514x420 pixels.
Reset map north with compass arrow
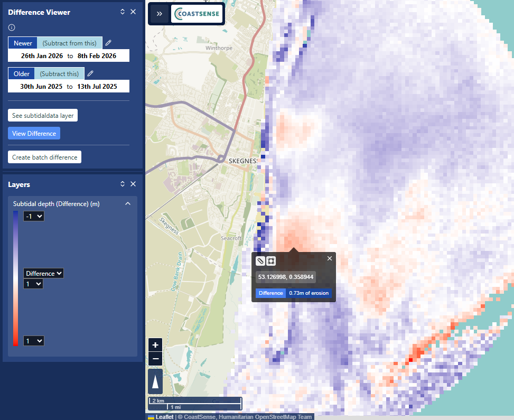pyautogui.click(x=155, y=381)
